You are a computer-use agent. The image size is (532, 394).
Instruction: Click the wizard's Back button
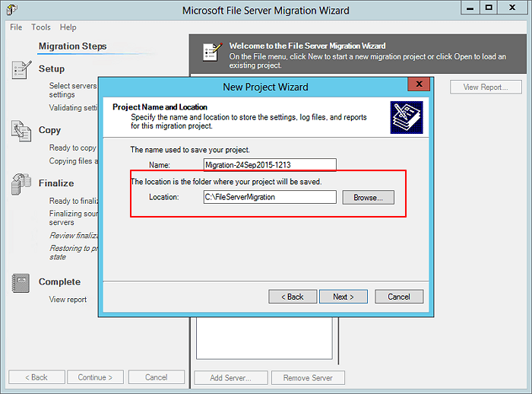pos(292,297)
